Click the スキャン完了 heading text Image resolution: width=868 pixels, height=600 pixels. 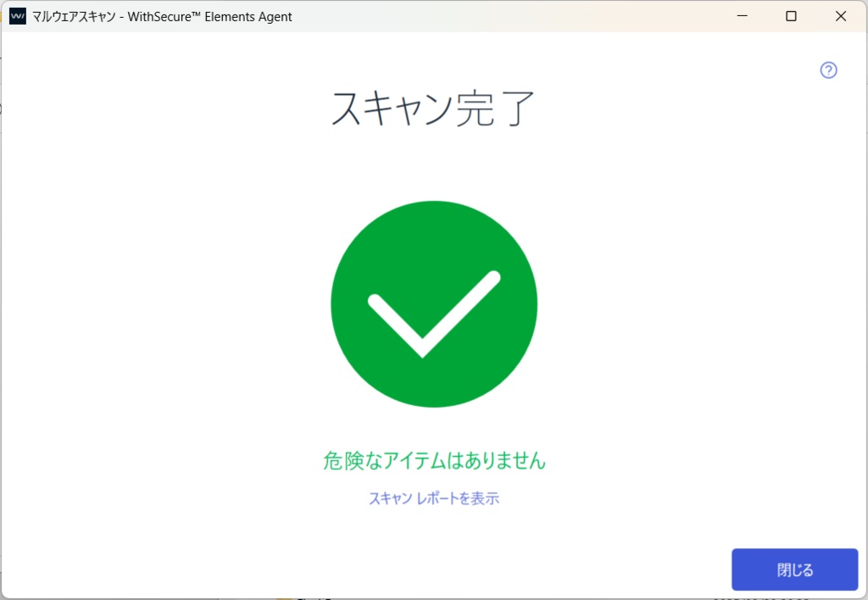click(x=432, y=108)
